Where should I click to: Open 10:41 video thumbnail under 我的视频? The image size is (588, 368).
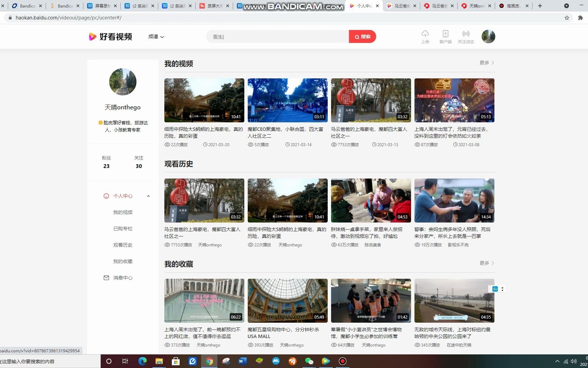click(x=204, y=100)
